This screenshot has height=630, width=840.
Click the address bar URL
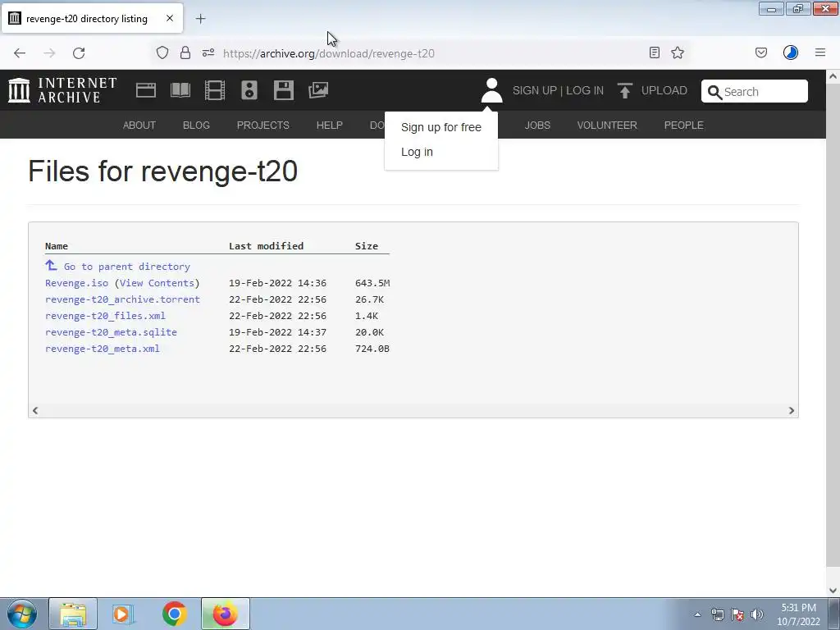pos(328,53)
